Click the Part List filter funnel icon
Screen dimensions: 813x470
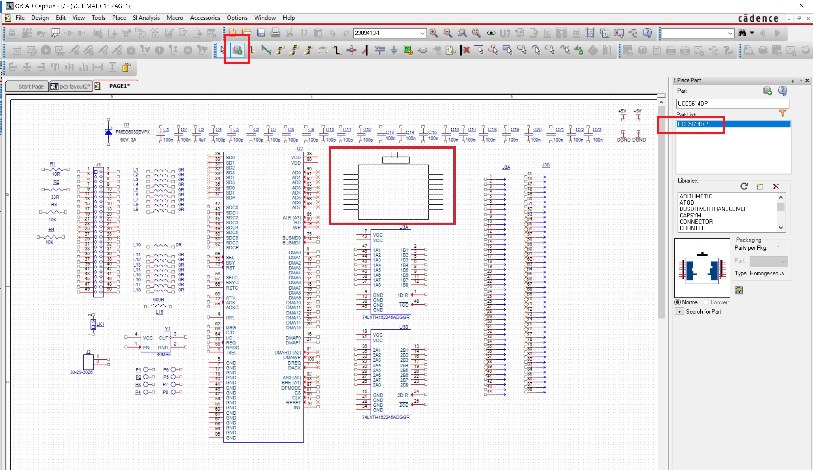(x=783, y=113)
